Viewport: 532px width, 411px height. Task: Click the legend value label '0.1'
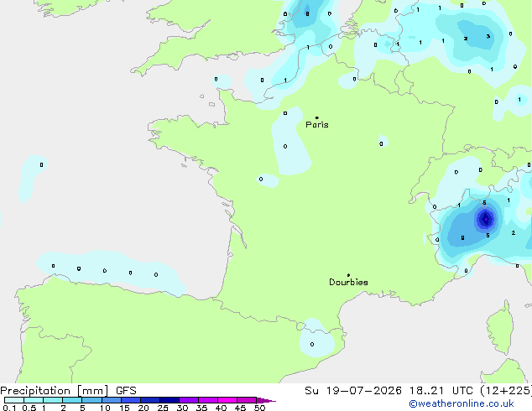(x=9, y=408)
